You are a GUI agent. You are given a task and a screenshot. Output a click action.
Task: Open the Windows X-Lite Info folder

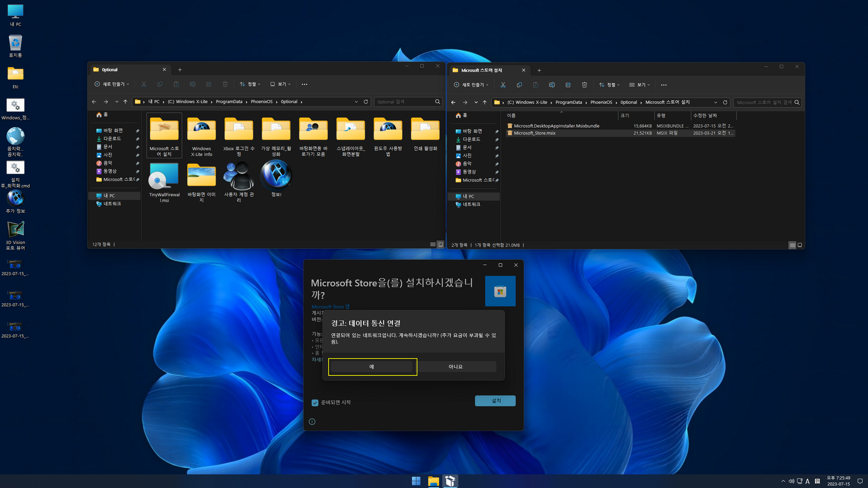(201, 137)
